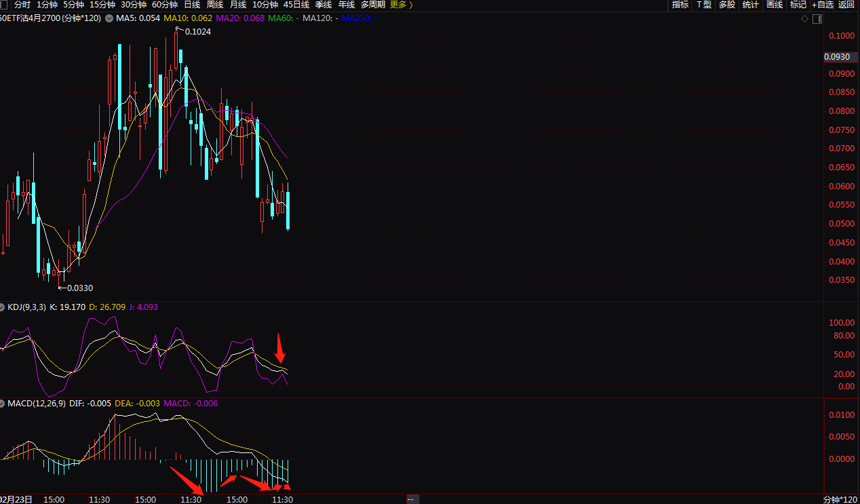
Task: Select the 分时 intraday tab
Action: 22,5
